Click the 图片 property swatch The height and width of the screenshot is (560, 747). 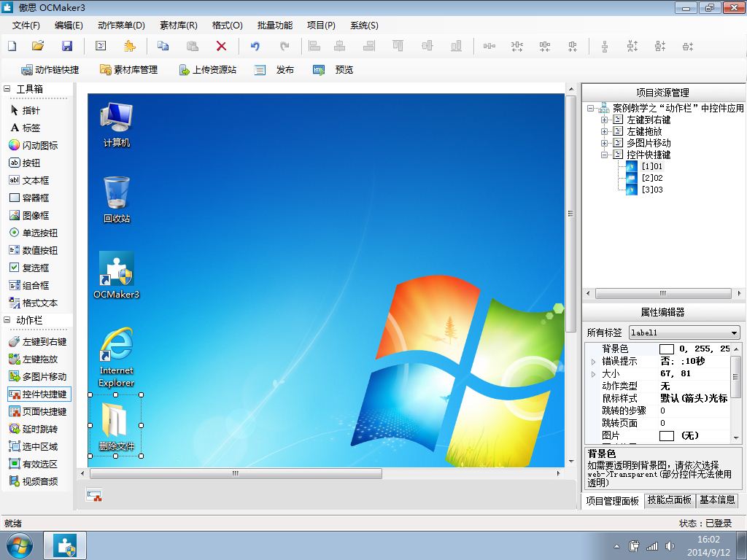pos(667,435)
